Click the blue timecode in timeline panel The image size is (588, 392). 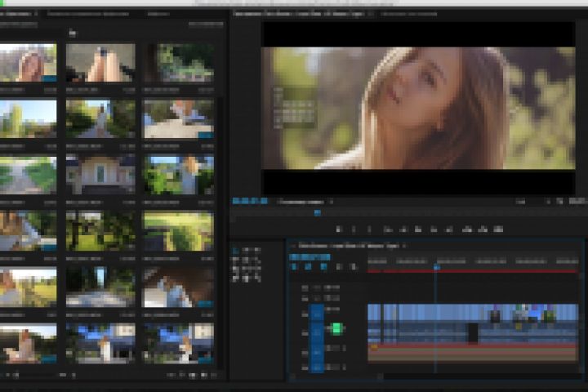click(x=310, y=257)
